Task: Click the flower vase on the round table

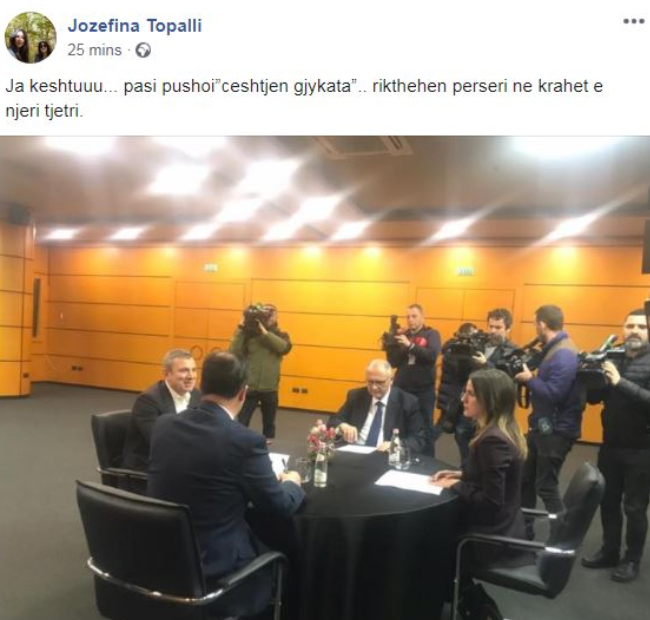Action: point(321,452)
